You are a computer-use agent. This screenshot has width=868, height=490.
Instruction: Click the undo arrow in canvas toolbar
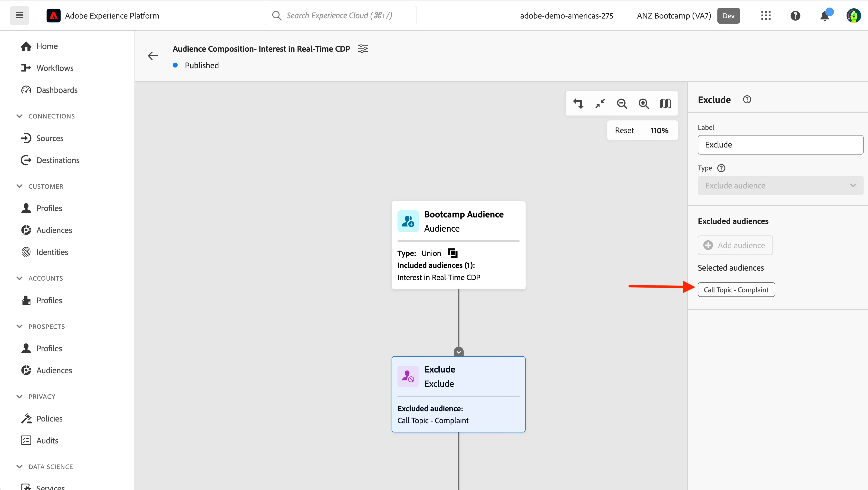(x=579, y=103)
